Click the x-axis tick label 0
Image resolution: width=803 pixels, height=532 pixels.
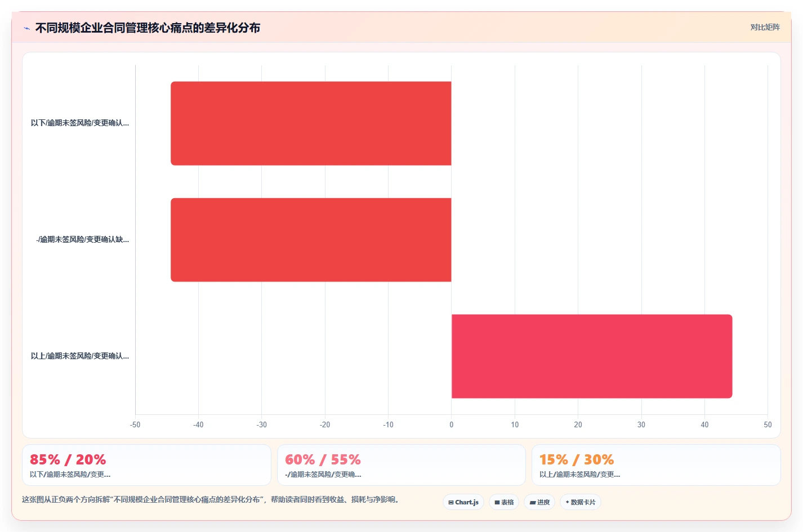pyautogui.click(x=452, y=424)
